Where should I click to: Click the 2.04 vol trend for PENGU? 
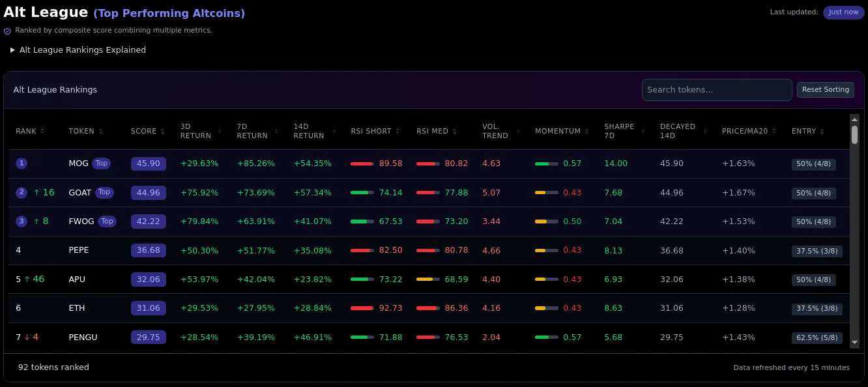tap(491, 337)
